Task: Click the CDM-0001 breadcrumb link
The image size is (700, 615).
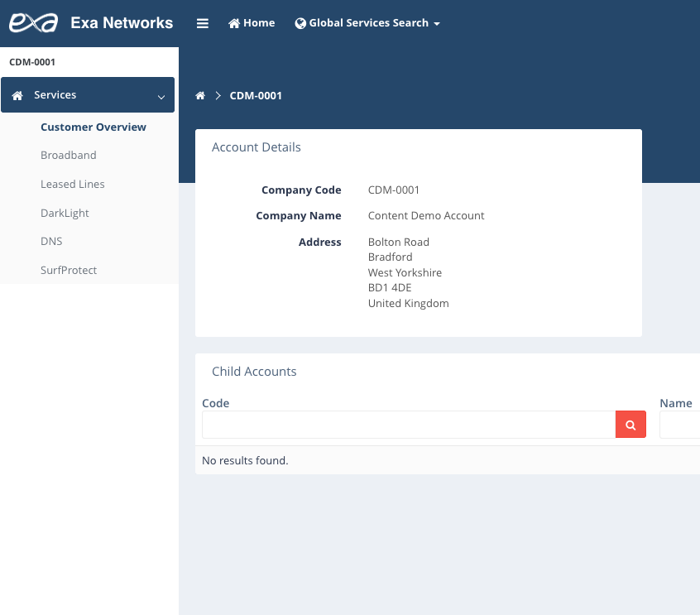Action: point(256,96)
